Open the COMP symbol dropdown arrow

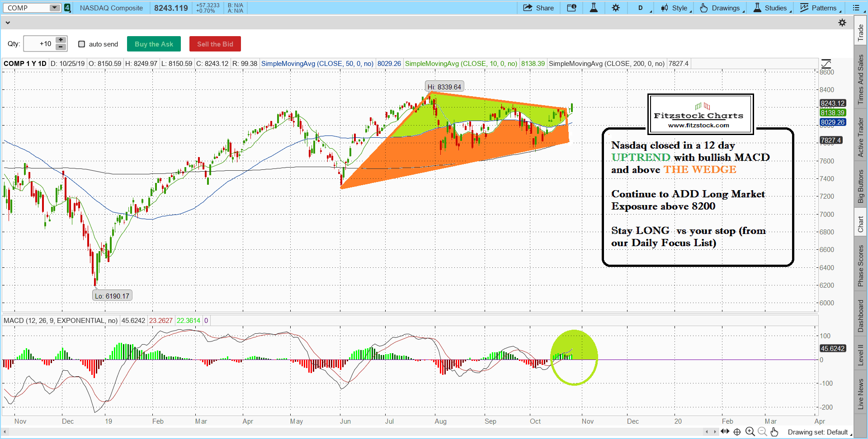coord(54,8)
